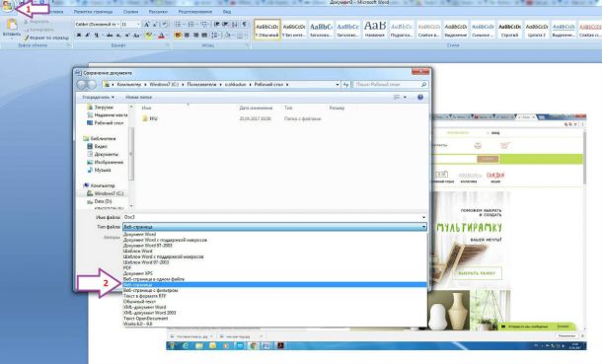
Task: Show paragraph marks pilcrow icon
Action: tap(244, 24)
